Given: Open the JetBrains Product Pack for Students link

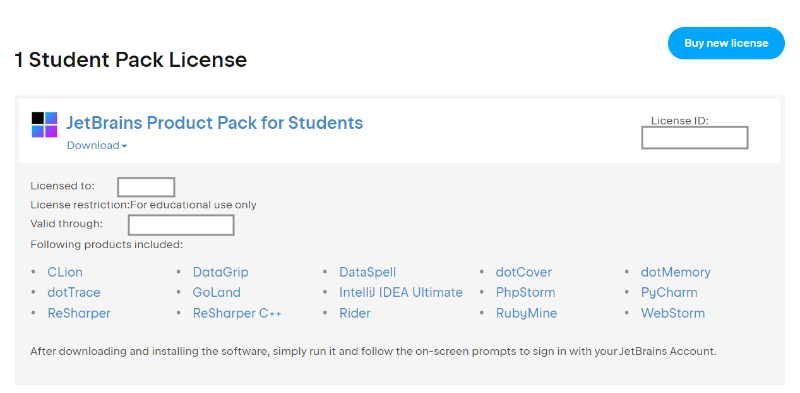Looking at the screenshot, I should (x=215, y=123).
